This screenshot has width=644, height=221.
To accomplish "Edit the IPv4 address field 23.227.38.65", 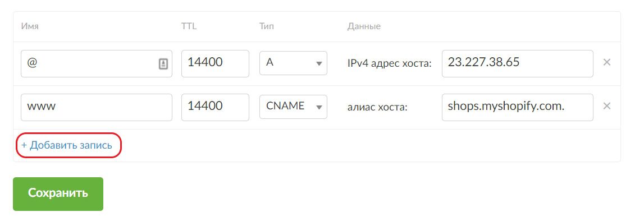I will tap(518, 63).
